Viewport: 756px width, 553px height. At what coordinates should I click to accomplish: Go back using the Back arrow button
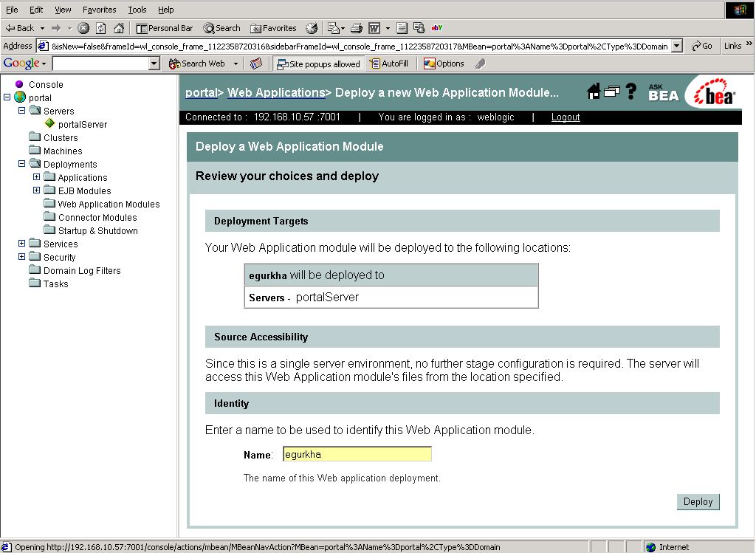coord(20,28)
